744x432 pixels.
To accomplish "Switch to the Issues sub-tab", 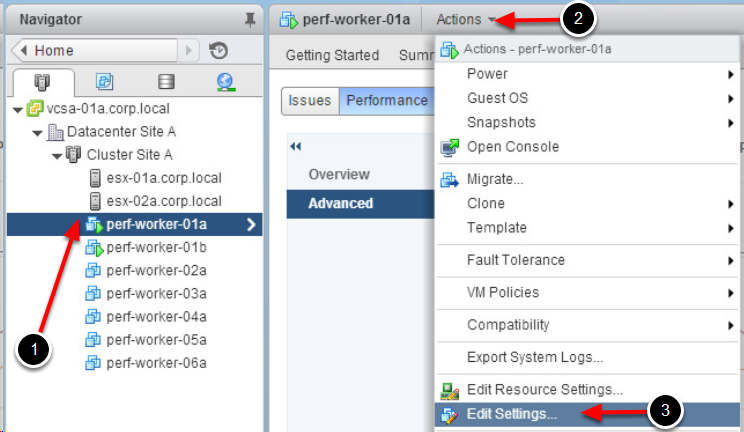I will click(x=310, y=101).
